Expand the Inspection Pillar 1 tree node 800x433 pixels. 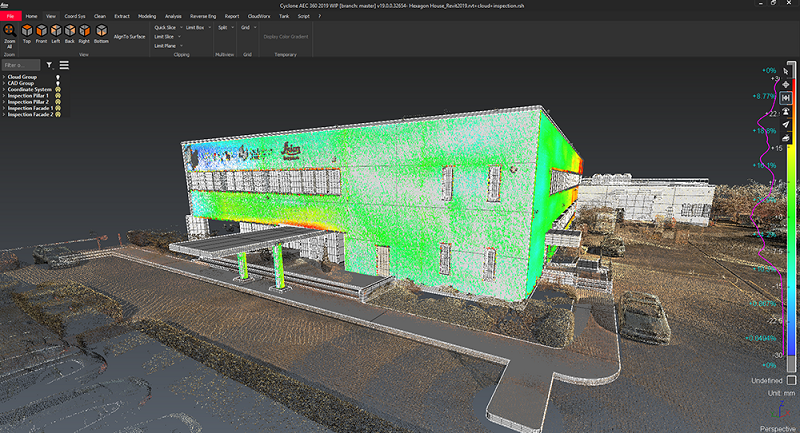(x=4, y=96)
